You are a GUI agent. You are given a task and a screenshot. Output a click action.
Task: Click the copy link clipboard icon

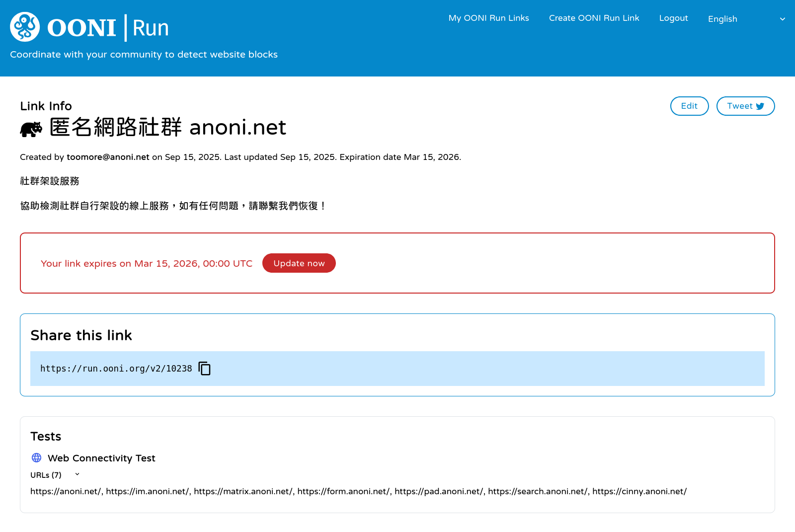(x=205, y=369)
